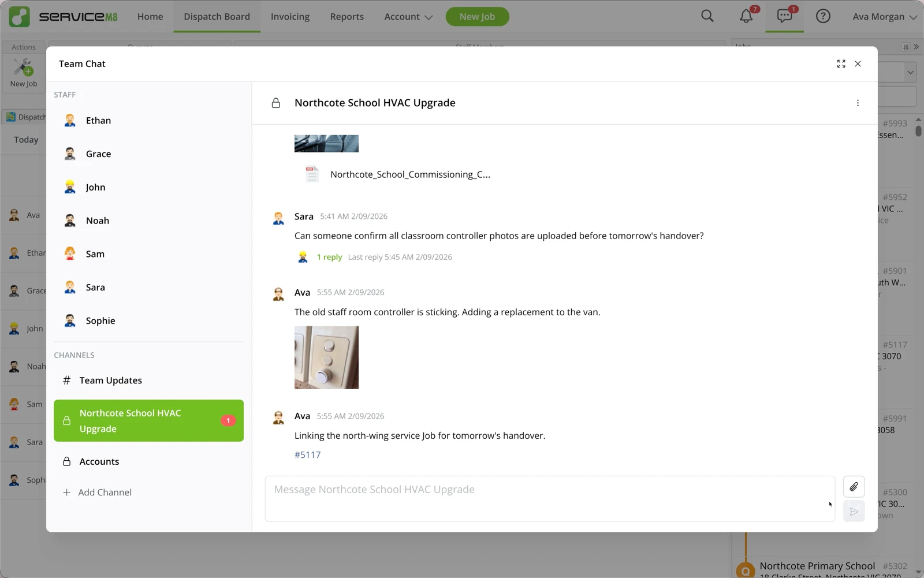Expand the Ava Morgan user menu

point(885,17)
